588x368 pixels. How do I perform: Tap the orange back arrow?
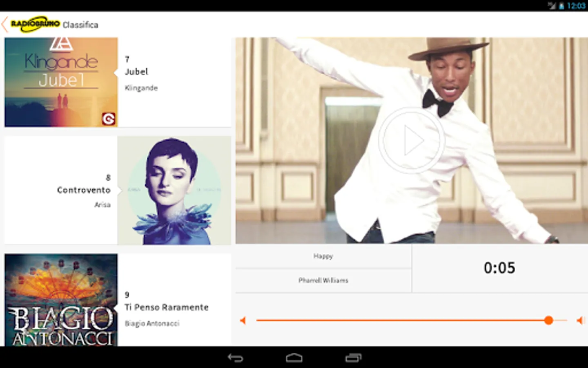[4, 25]
